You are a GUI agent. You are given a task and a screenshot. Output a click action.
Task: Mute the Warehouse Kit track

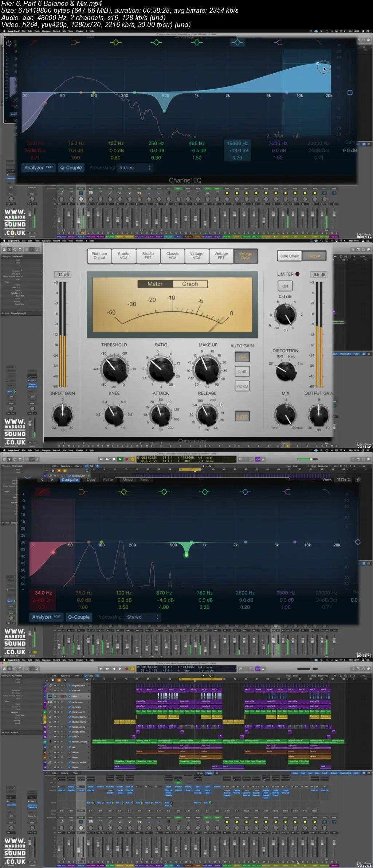tap(55, 712)
